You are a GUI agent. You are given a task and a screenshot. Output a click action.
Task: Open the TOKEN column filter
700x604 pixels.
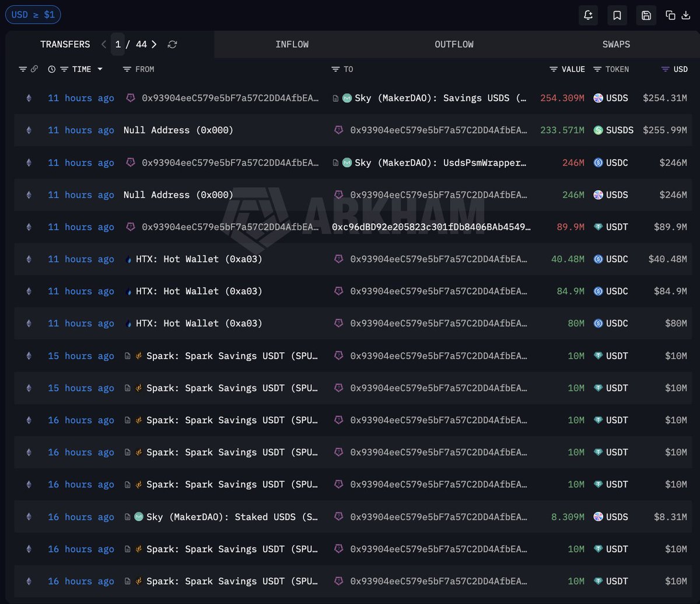pyautogui.click(x=597, y=69)
